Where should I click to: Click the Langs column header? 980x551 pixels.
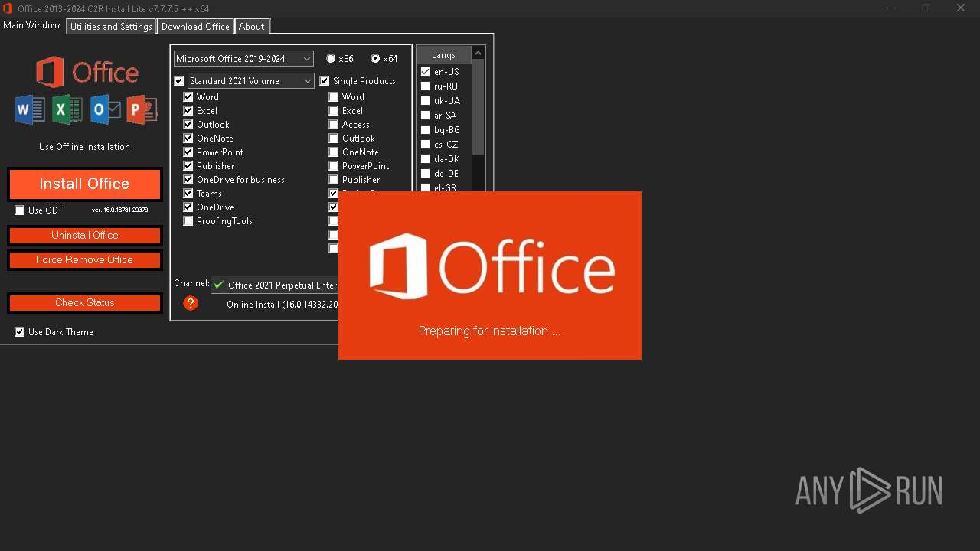443,55
